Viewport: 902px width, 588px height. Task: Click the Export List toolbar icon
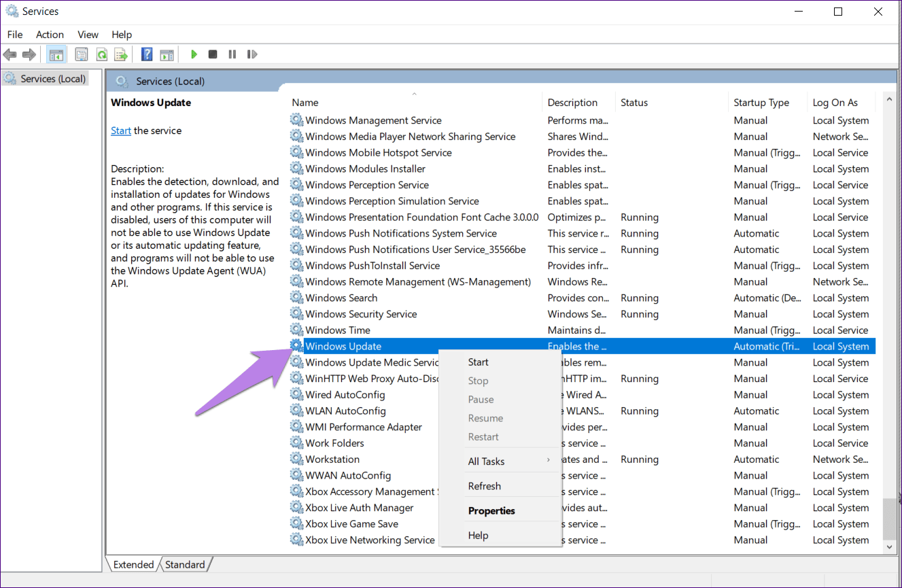pyautogui.click(x=121, y=54)
